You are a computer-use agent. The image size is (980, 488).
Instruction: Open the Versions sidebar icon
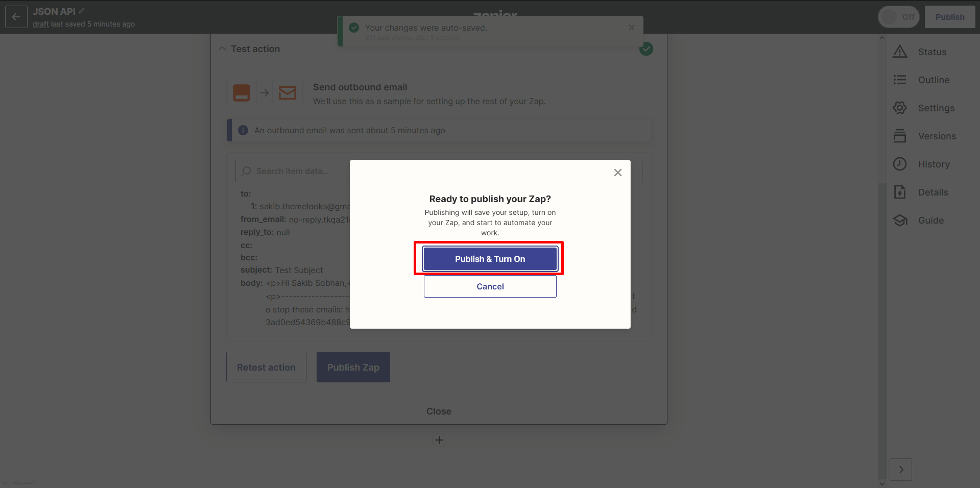pyautogui.click(x=900, y=136)
